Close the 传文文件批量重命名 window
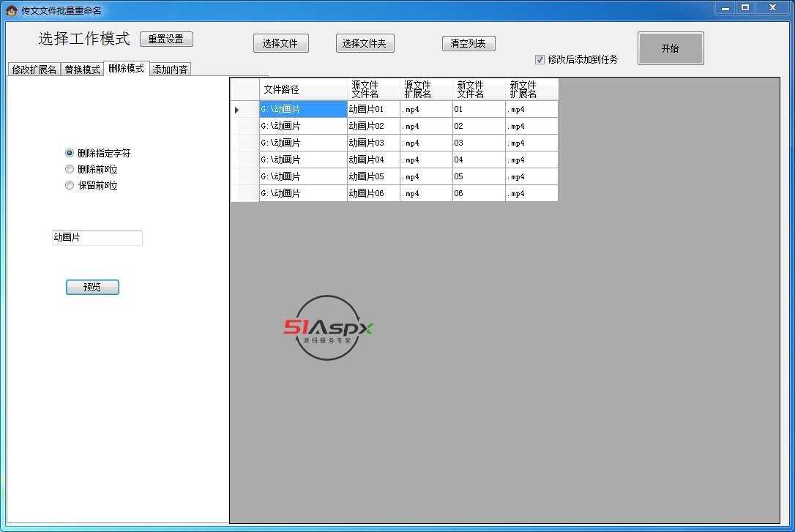 773,7
